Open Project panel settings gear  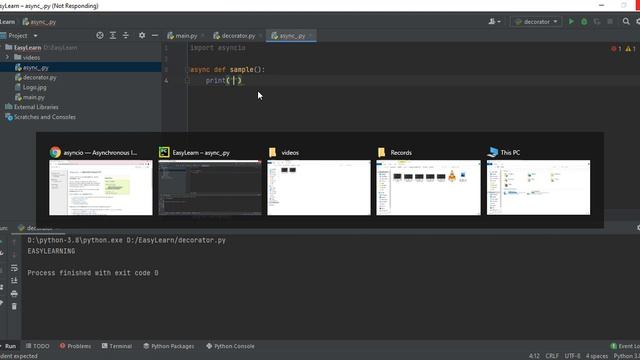[x=142, y=36]
